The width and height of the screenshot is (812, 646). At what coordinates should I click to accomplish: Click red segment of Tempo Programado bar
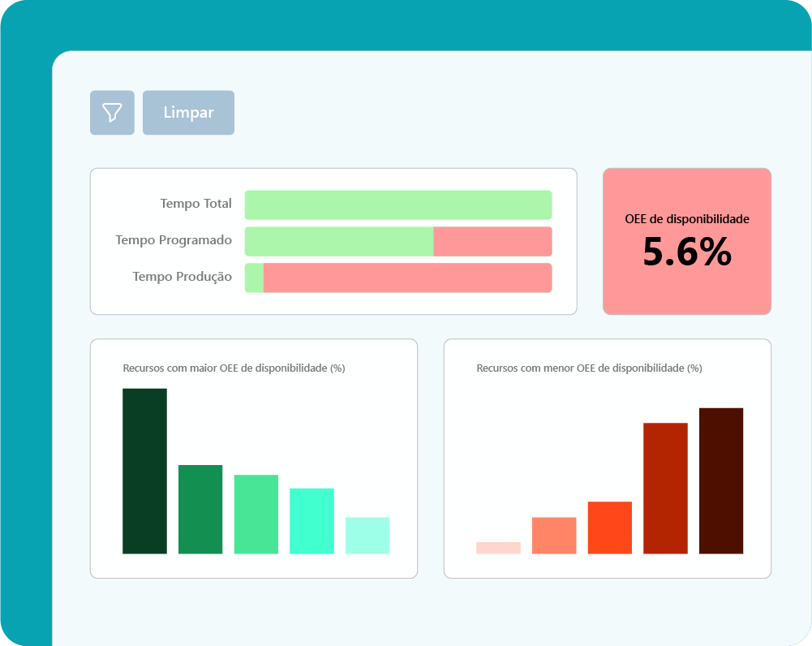[x=492, y=241]
